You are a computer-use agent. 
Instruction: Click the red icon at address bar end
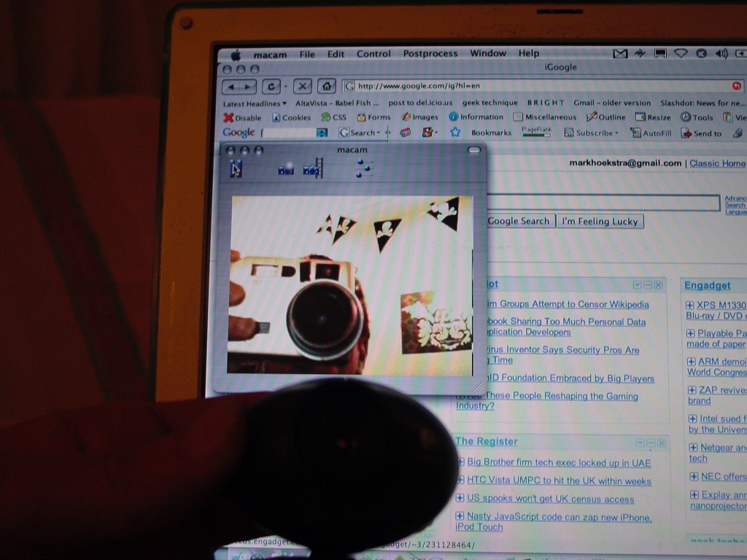pyautogui.click(x=737, y=86)
